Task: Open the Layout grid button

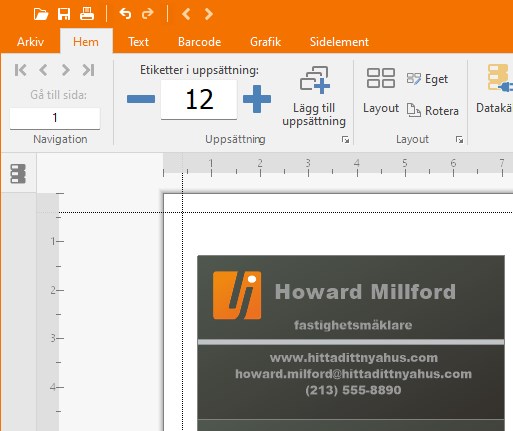Action: 381,78
